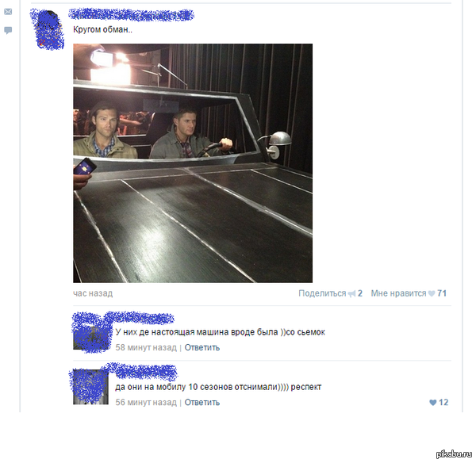Reply to the 56 минут назад comment
The image size is (476, 463).
[202, 402]
